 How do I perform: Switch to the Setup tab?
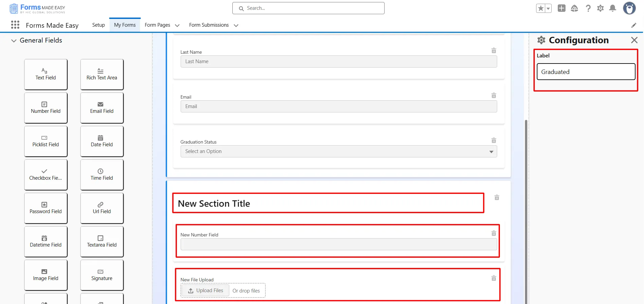click(x=98, y=25)
